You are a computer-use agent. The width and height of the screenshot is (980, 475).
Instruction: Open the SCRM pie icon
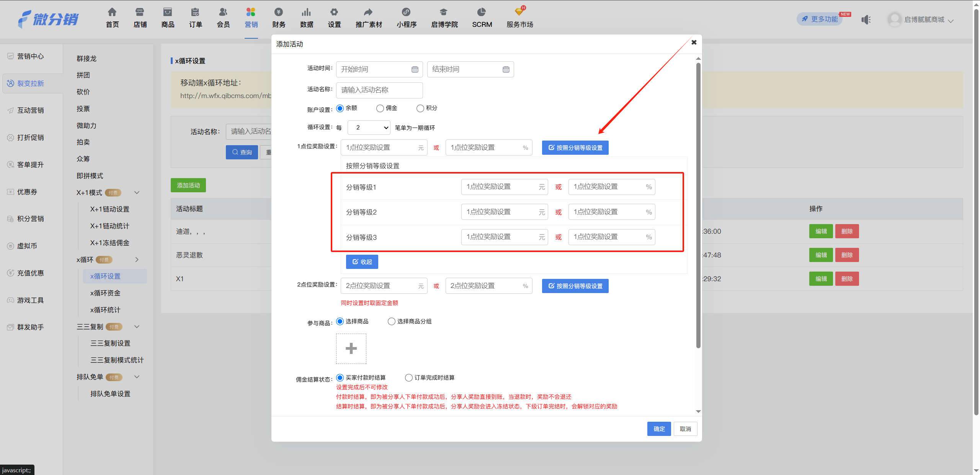[x=482, y=12]
